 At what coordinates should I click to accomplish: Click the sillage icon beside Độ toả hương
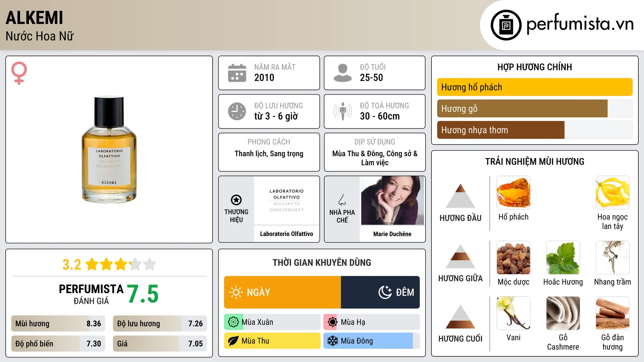point(343,111)
